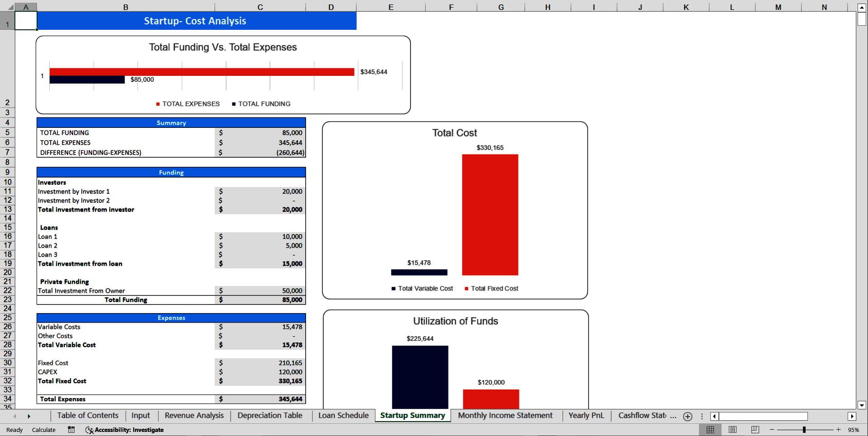Start macro recording from the status bar

pyautogui.click(x=71, y=430)
